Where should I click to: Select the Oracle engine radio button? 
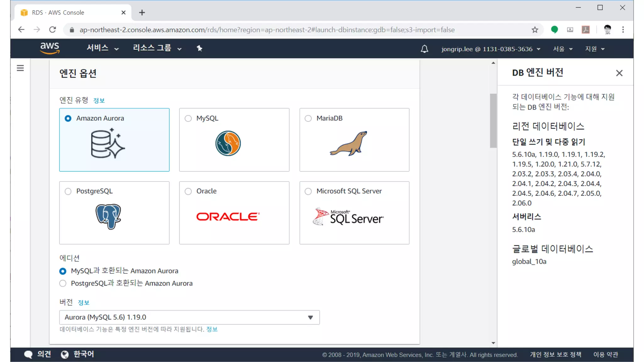tap(188, 191)
